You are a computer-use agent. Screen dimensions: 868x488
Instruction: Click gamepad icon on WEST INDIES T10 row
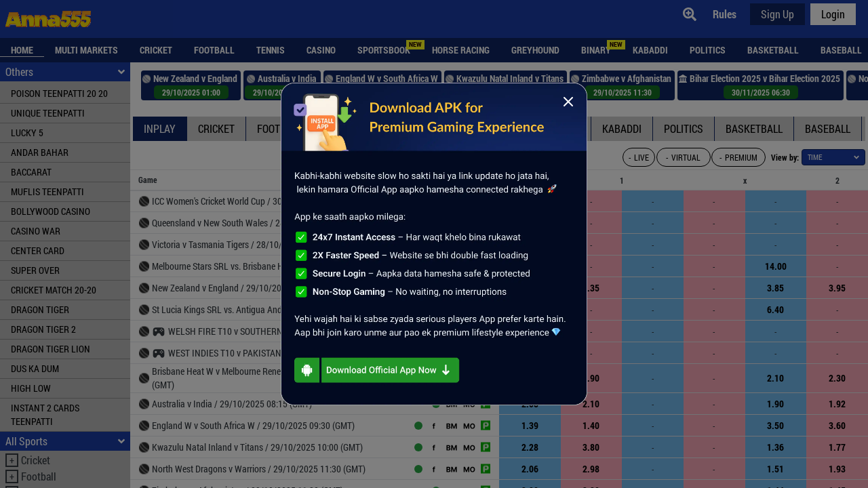pos(158,353)
